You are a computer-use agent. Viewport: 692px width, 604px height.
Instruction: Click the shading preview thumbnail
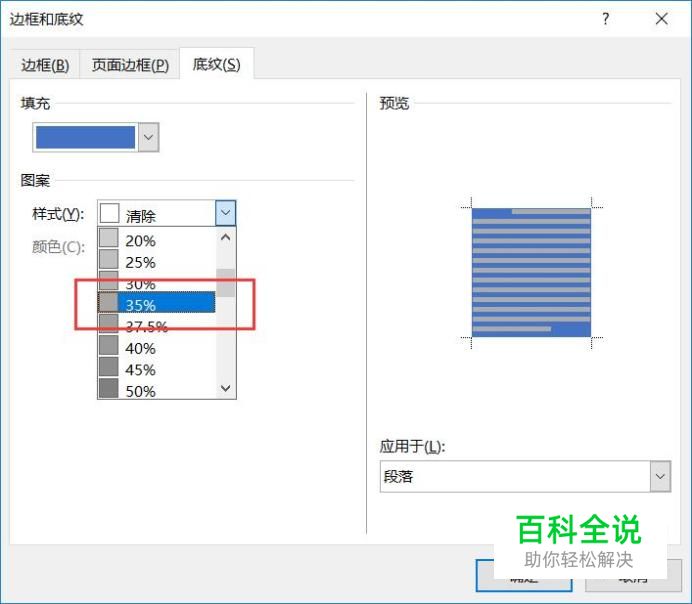click(x=531, y=272)
